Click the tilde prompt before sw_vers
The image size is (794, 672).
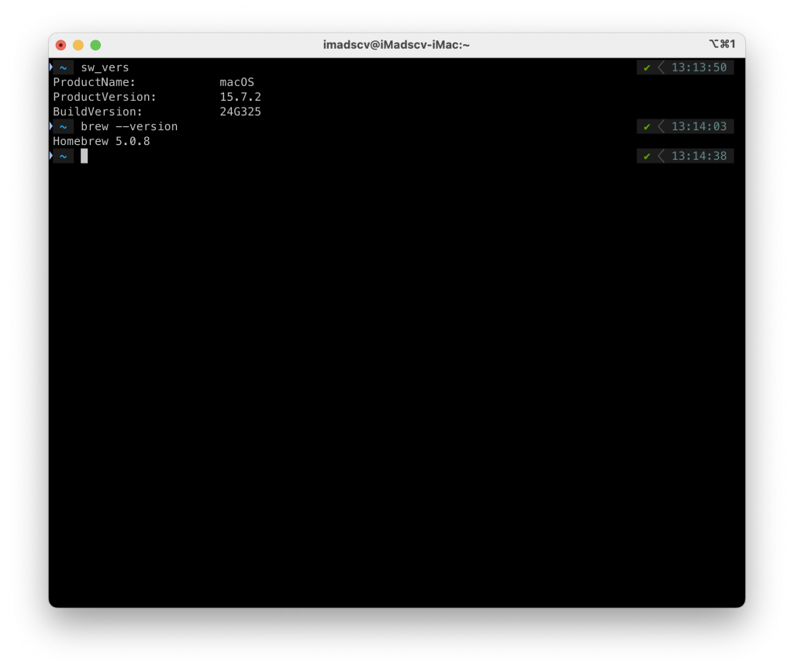[63, 68]
